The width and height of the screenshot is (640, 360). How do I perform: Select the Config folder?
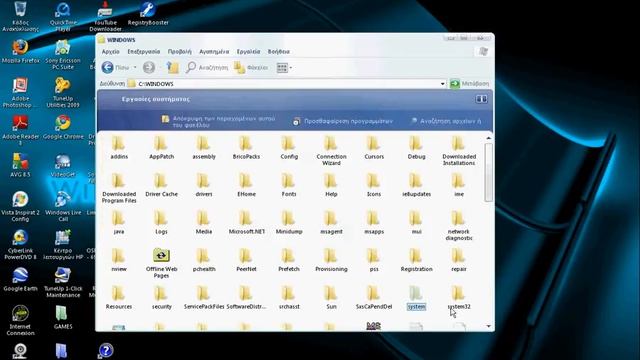click(x=289, y=148)
